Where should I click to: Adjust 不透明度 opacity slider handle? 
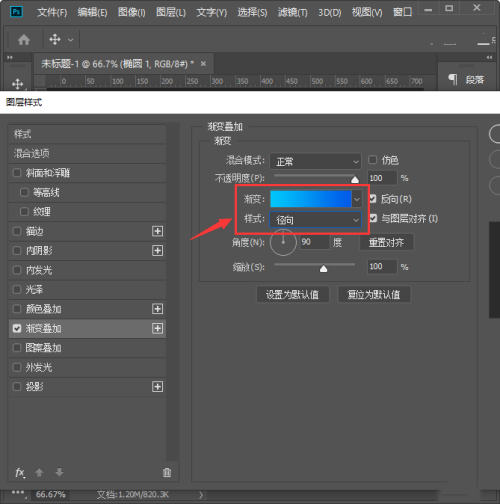coord(355,180)
